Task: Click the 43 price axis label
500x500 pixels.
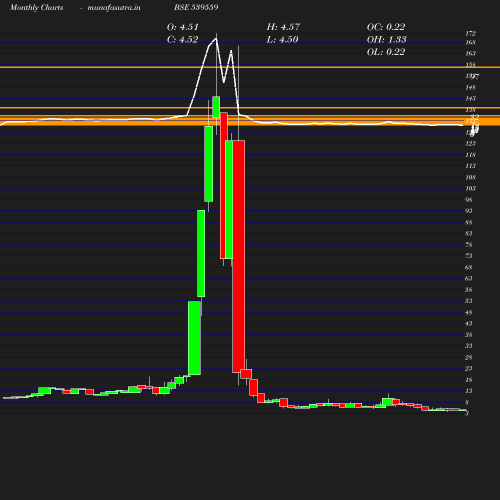Action: click(469, 323)
